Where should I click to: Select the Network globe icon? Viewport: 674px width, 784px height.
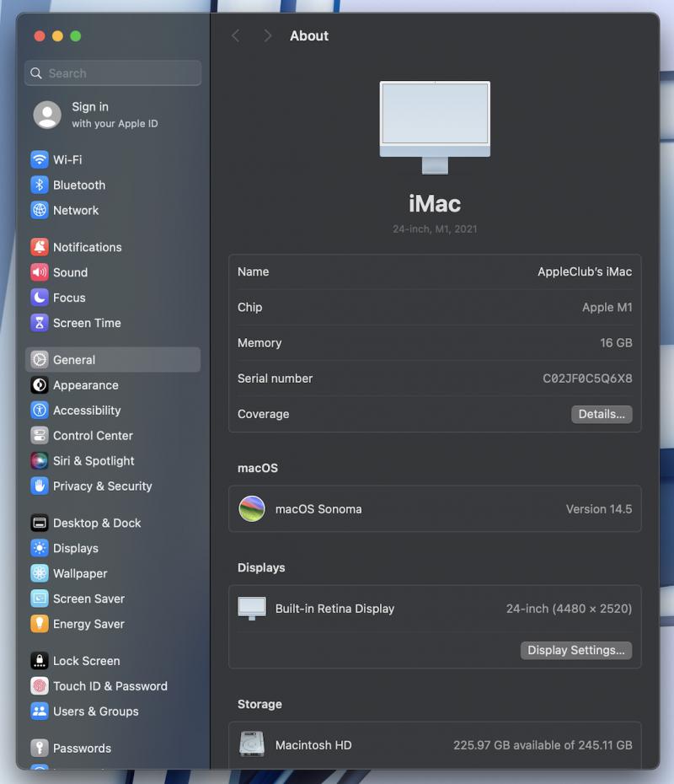click(x=40, y=210)
